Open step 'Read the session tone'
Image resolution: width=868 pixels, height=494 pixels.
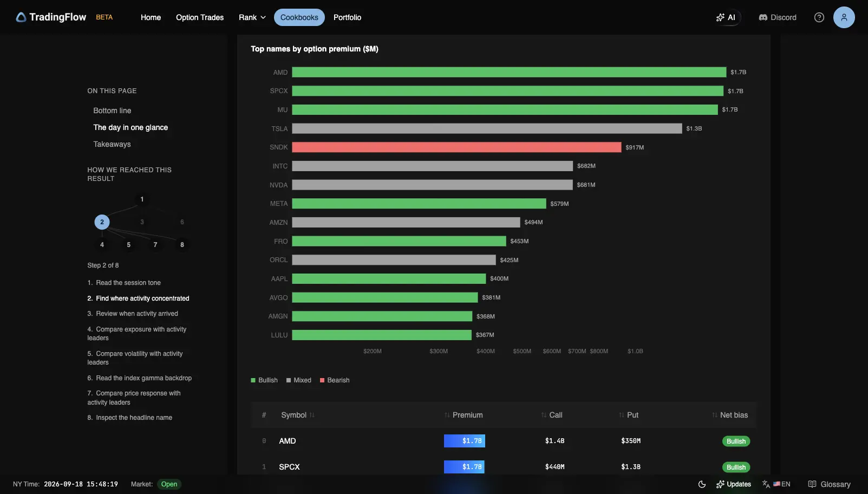[x=124, y=283]
